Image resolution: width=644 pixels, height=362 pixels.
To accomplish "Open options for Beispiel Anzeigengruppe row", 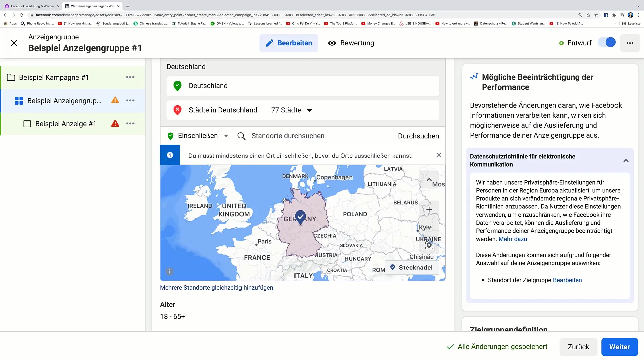I will (130, 101).
